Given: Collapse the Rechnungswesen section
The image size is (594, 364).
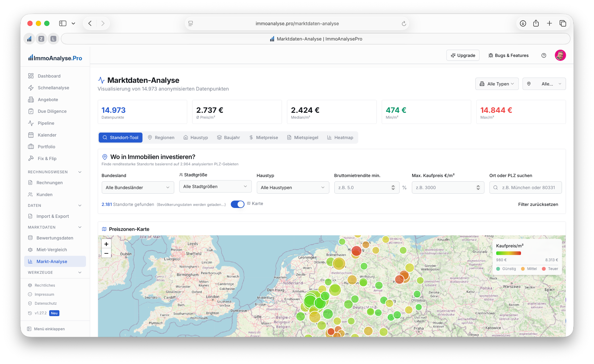Looking at the screenshot, I should coord(55,172).
